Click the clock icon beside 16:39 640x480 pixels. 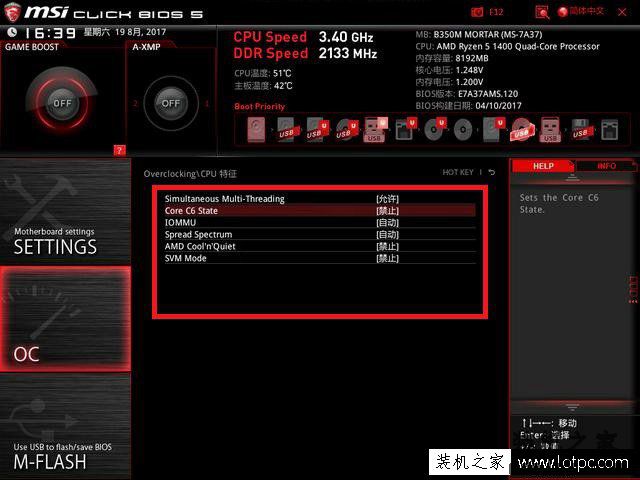(12, 32)
